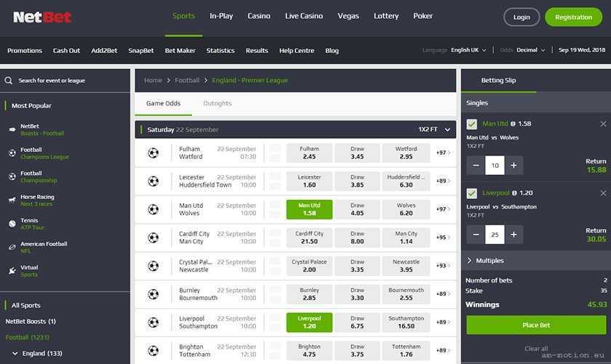Select Tottenham 1.76 odds

pyautogui.click(x=406, y=351)
